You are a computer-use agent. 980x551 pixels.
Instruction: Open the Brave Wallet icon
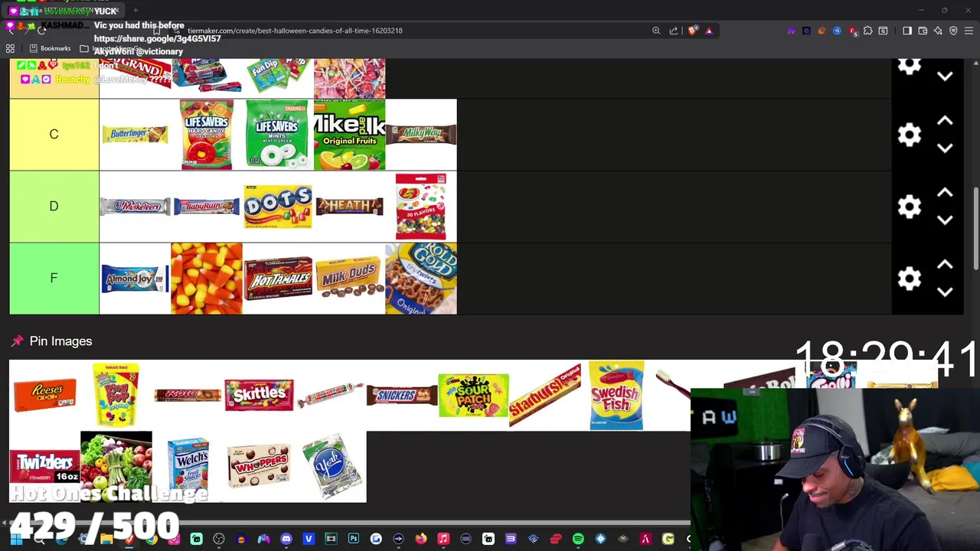point(923,31)
